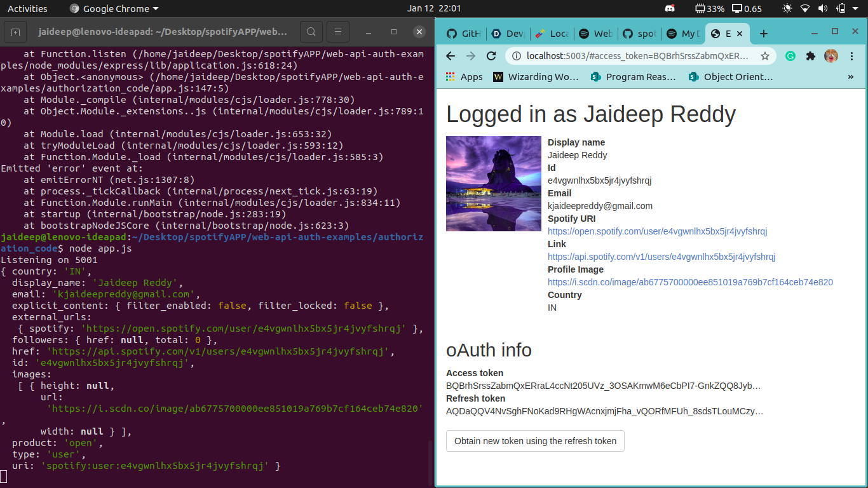
Task: Click the Logged in as Jaideep Reddy heading
Action: pos(591,114)
